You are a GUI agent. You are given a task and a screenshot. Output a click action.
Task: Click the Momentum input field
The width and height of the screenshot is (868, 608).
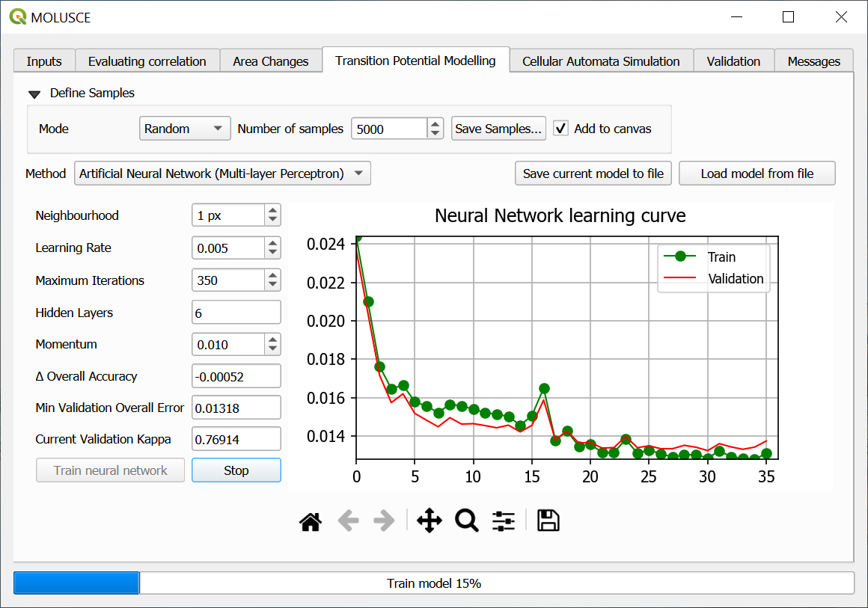tap(228, 345)
